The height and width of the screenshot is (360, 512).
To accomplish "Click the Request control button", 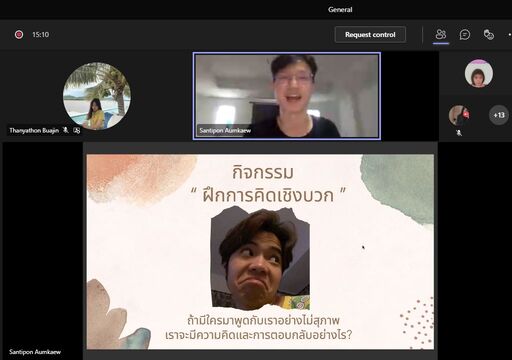I will [x=370, y=34].
